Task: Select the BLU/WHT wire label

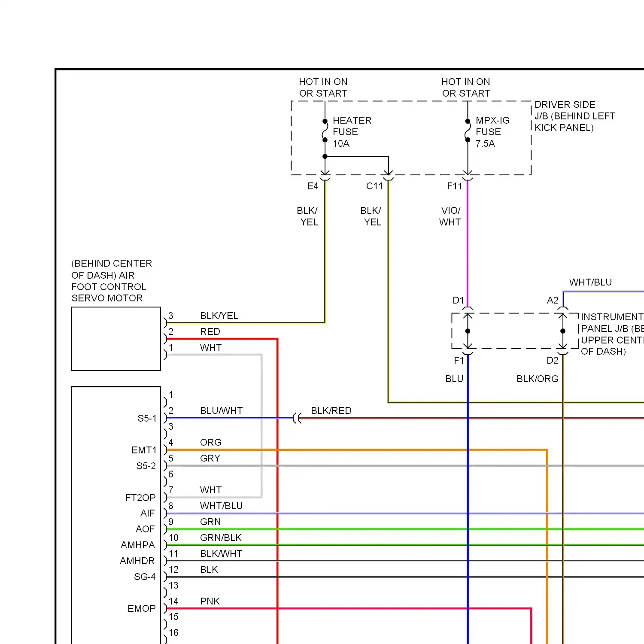Action: (x=222, y=410)
